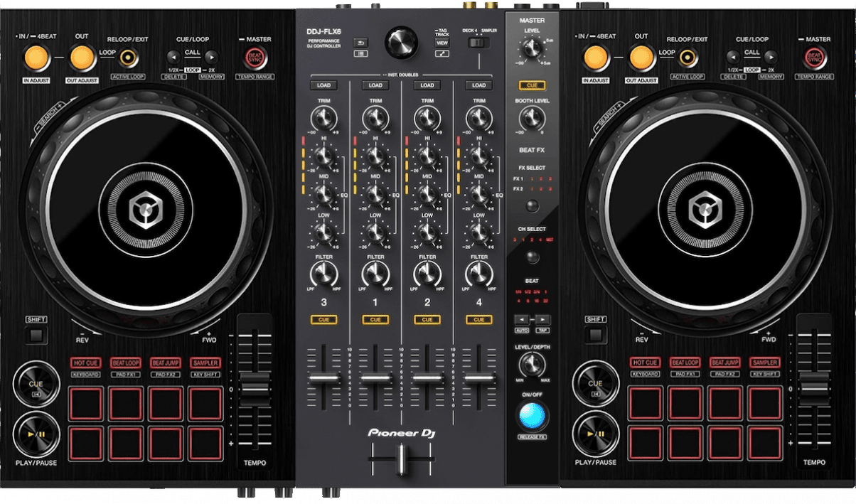Click the LOAD button above channel 1

click(x=375, y=85)
